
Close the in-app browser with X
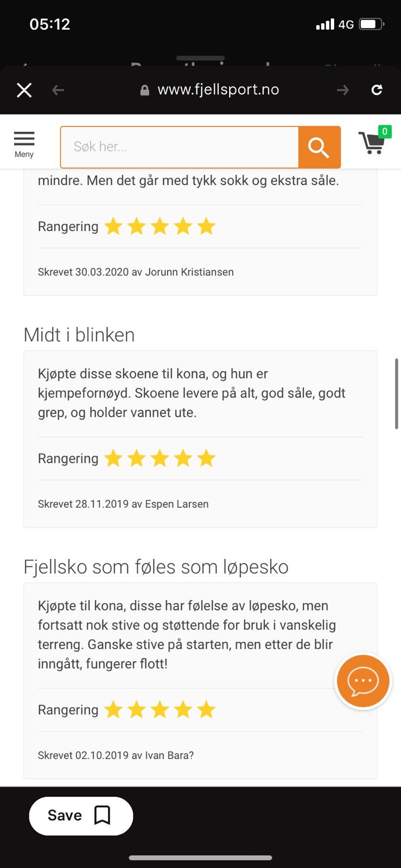(x=24, y=90)
